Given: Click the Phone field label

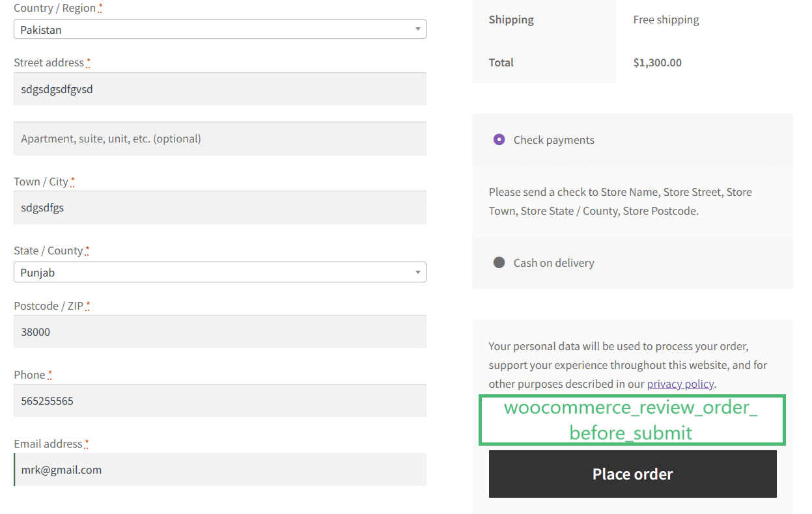Looking at the screenshot, I should [x=30, y=375].
